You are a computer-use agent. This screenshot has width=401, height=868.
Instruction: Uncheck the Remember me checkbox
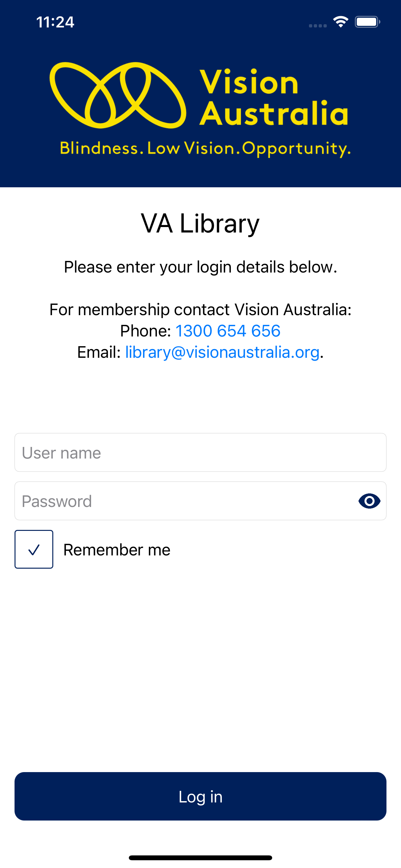tap(34, 549)
